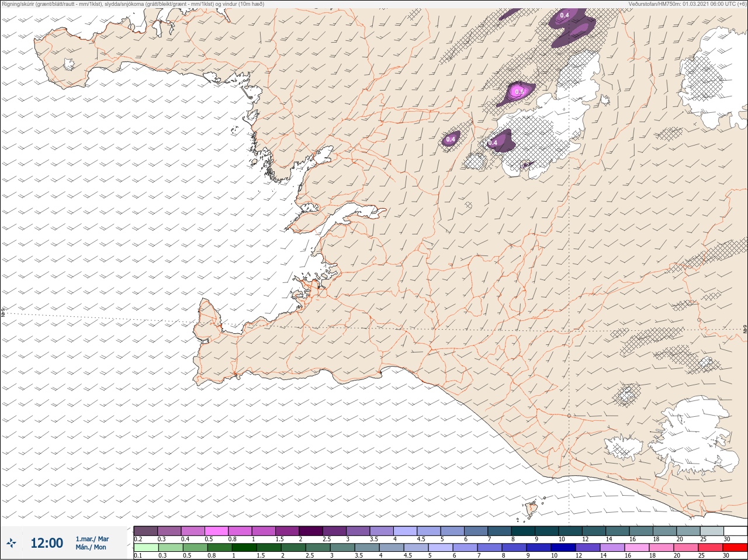Pick upper legend pale grey swatch 25 to 30

pos(712,531)
